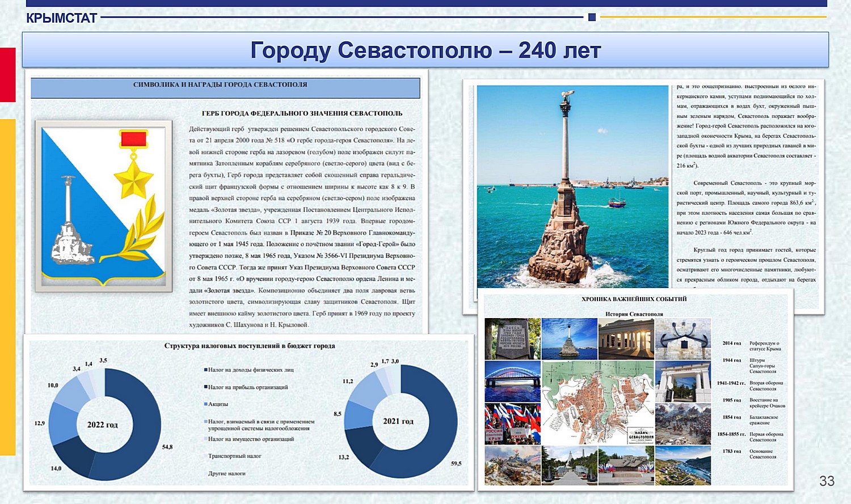The height and width of the screenshot is (504, 851).
Task: Click legend entry 'Акцизы'
Action: point(218,404)
